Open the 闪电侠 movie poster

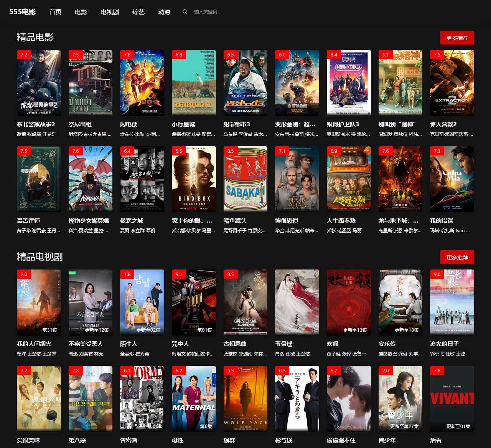[142, 83]
